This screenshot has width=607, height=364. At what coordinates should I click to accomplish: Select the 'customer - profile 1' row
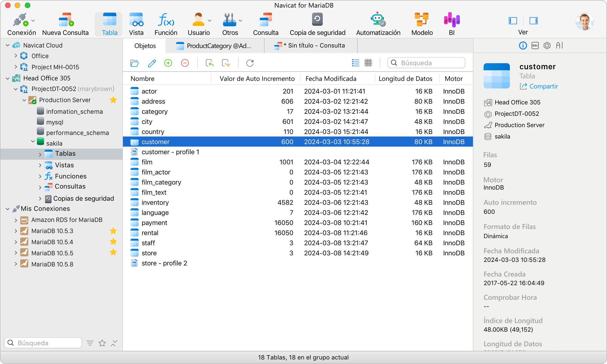pyautogui.click(x=298, y=152)
